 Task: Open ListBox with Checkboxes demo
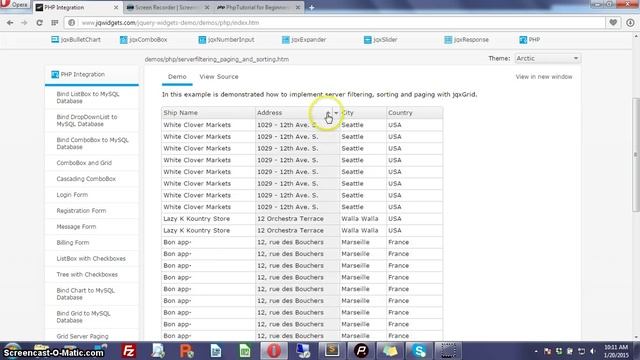click(92, 258)
